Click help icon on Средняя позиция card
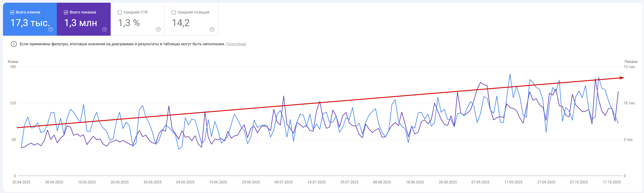The image size is (644, 193). (212, 29)
